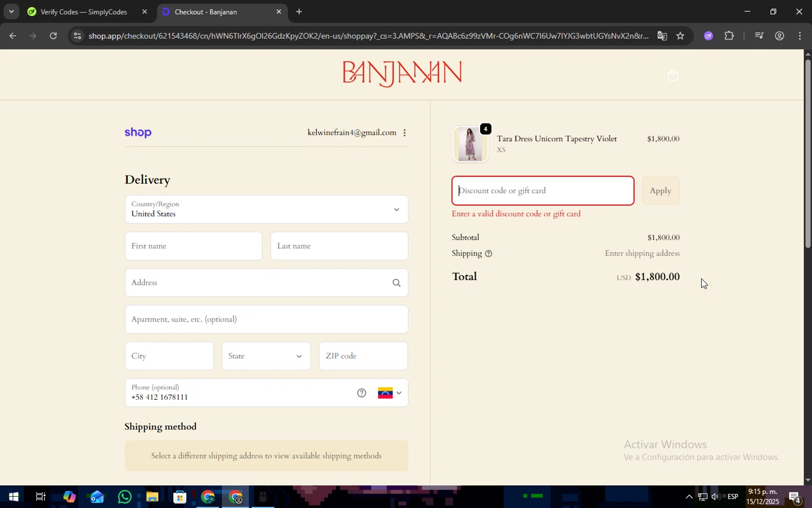Click the ESP language indicator
The height and width of the screenshot is (508, 812).
732,497
